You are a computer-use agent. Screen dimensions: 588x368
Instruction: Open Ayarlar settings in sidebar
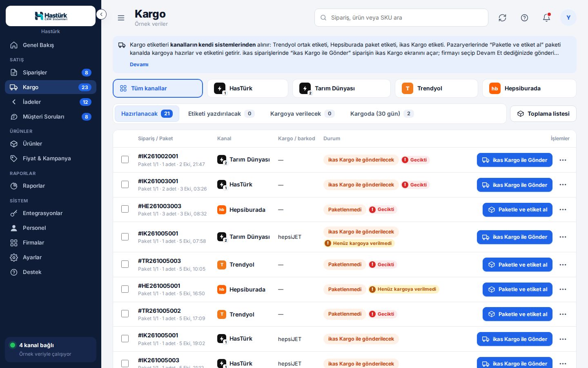click(x=51, y=257)
